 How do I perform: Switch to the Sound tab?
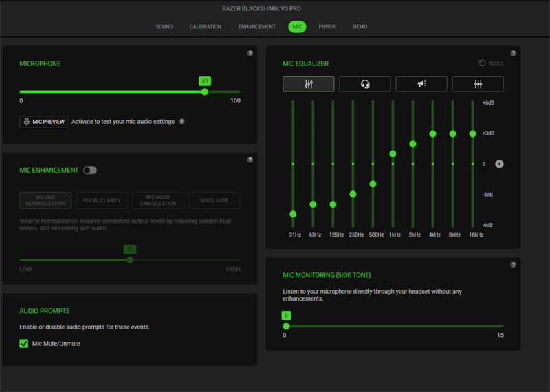[164, 27]
